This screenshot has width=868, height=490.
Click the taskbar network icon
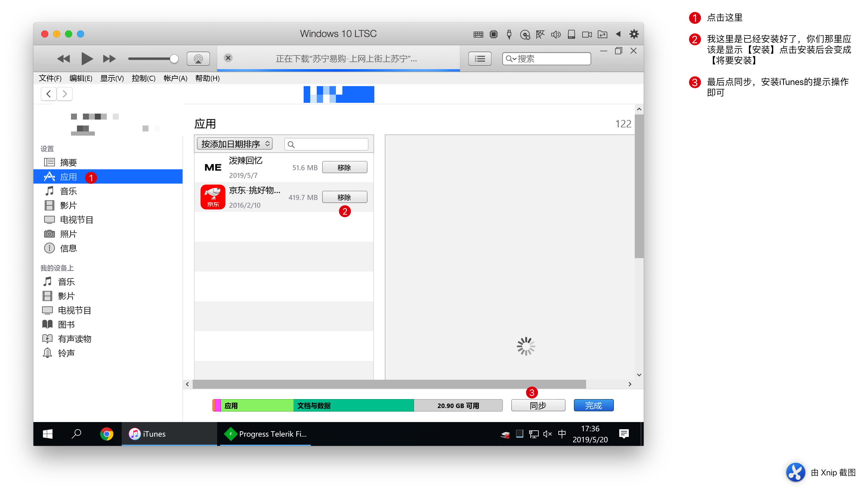coord(533,434)
